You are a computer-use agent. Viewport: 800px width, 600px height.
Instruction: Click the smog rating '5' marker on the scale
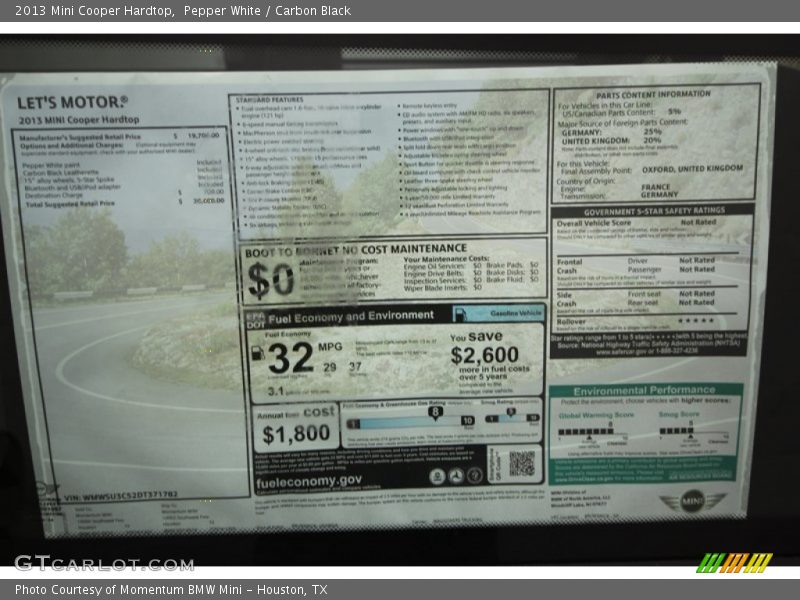click(511, 411)
